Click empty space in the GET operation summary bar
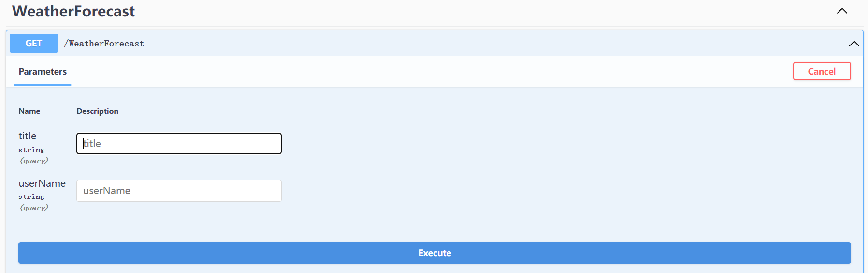The height and width of the screenshot is (273, 868). pos(483,44)
